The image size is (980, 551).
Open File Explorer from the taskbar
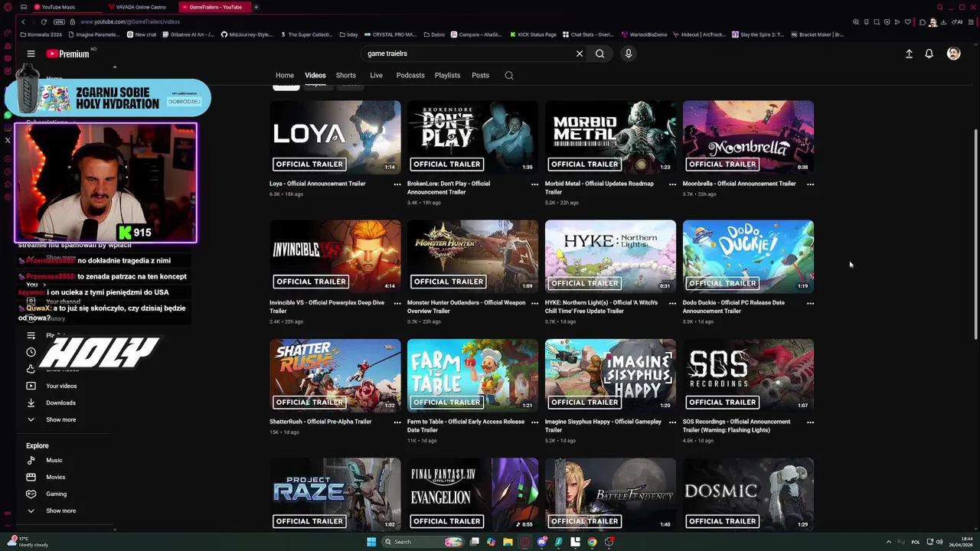508,542
